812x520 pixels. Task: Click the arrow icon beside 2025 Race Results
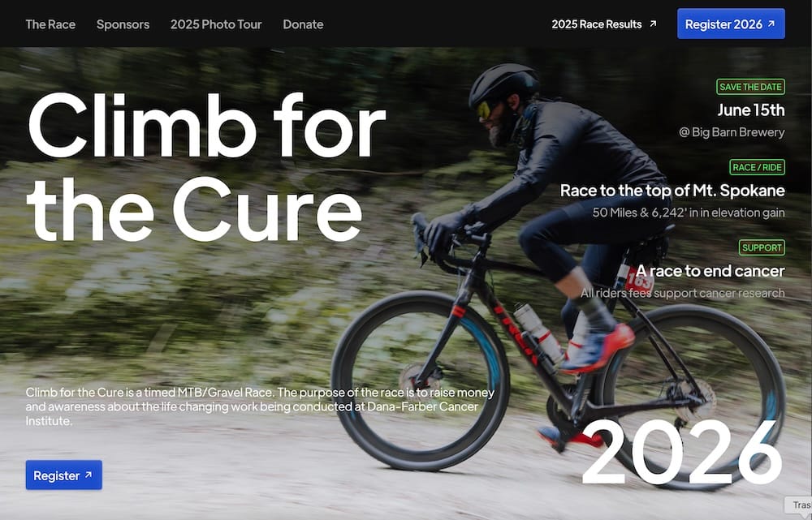[x=653, y=24]
